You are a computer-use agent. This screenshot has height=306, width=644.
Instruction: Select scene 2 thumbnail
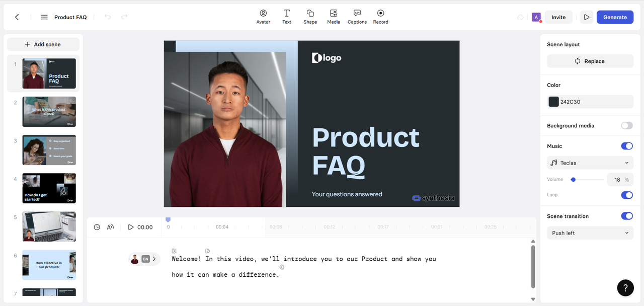point(49,112)
